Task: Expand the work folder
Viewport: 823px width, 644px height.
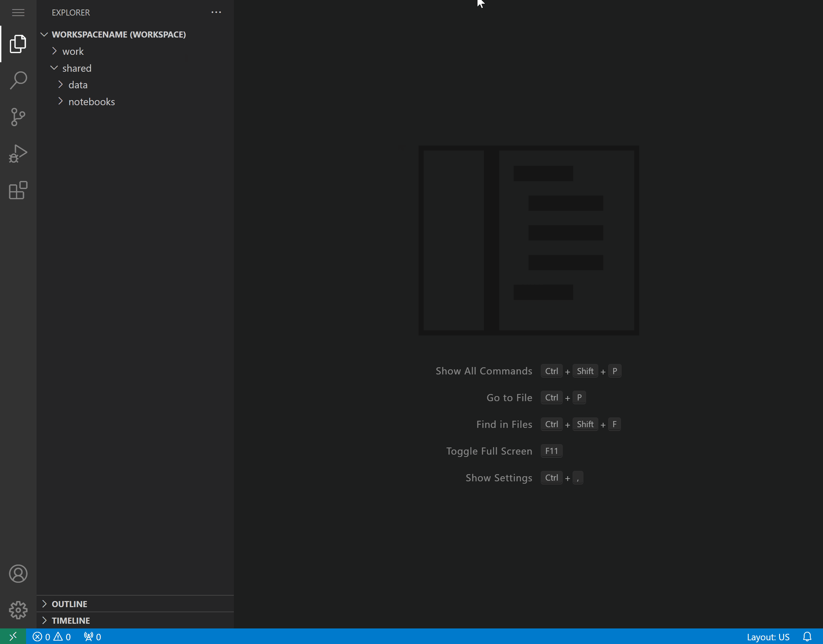Action: 55,51
